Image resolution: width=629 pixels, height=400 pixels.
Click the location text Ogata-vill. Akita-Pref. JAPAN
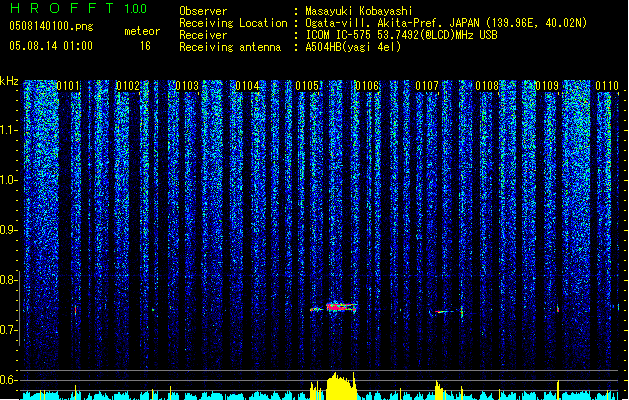tap(393, 23)
